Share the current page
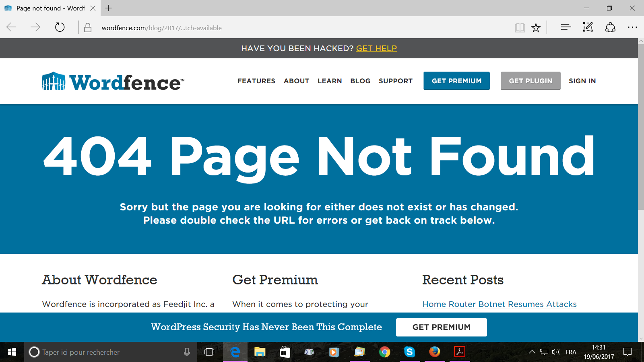 pos(610,27)
